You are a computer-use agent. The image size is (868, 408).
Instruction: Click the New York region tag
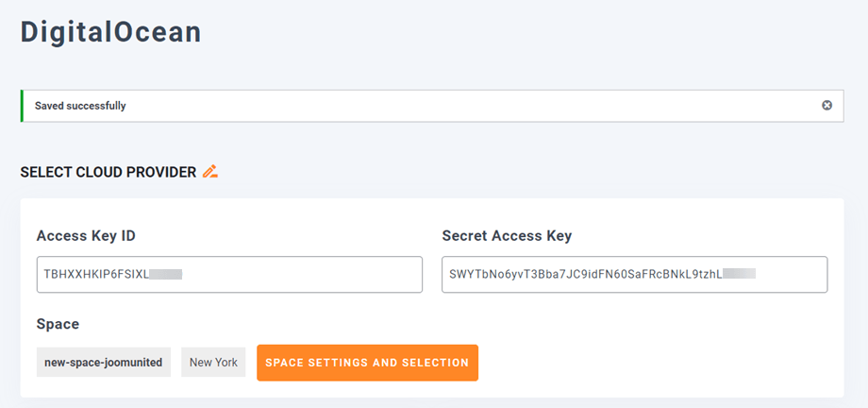pos(213,363)
